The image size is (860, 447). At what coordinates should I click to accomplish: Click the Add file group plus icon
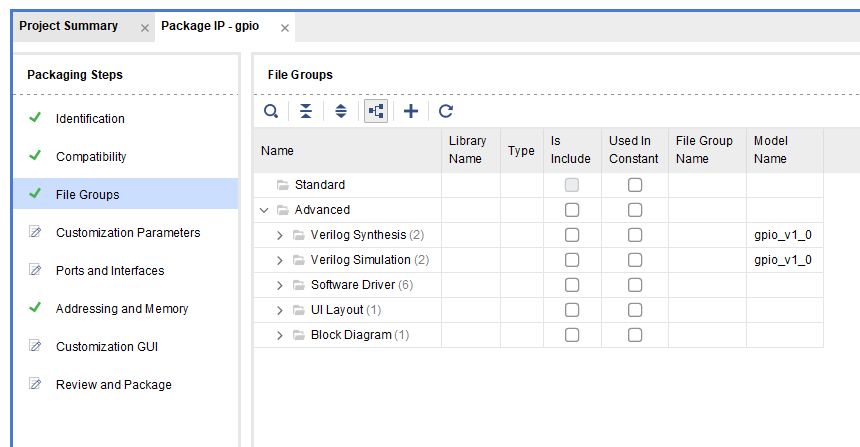coord(411,111)
